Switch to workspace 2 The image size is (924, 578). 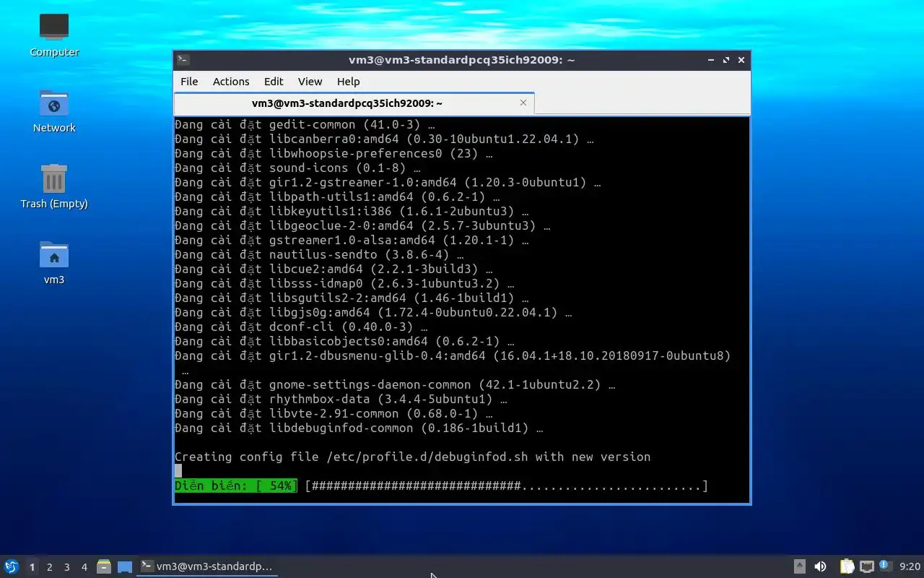coord(49,567)
